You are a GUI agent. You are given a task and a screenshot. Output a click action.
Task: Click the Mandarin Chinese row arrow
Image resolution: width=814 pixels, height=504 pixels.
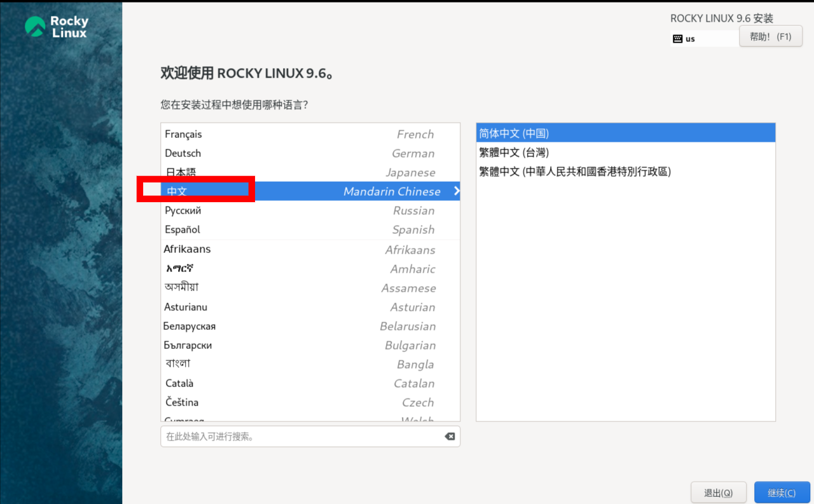coord(456,191)
